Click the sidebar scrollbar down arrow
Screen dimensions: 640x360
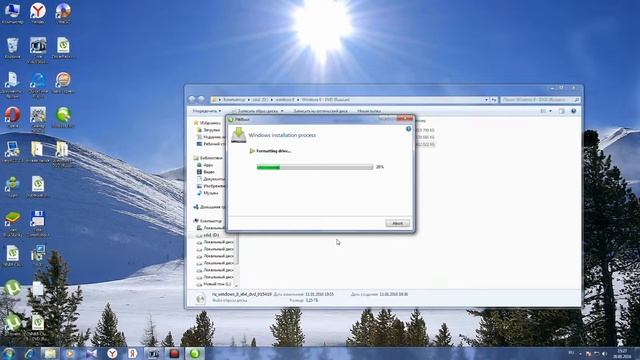pos(236,285)
